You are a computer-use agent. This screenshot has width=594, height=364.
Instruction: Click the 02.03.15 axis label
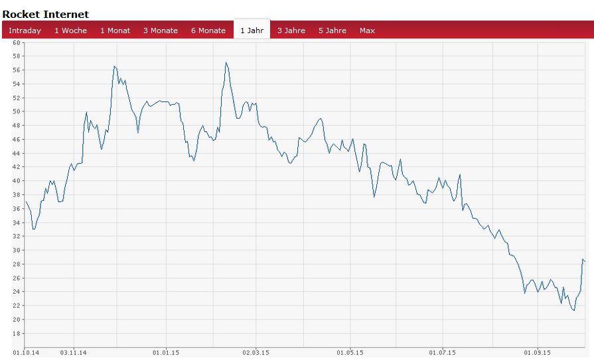coord(256,353)
